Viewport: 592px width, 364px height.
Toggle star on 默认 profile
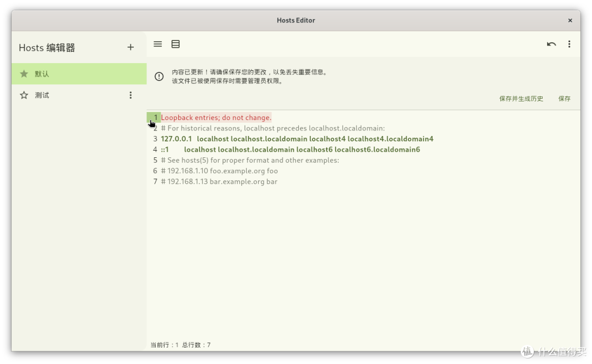point(24,73)
